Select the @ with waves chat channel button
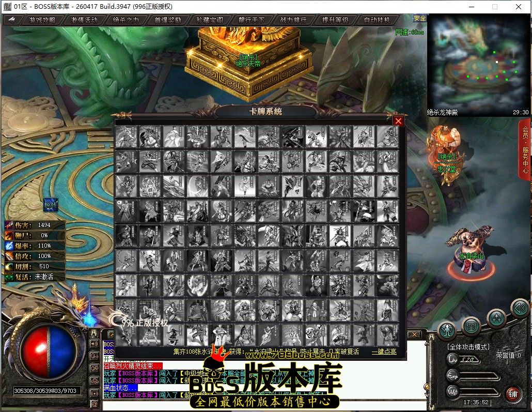Screen dimensions: 532x412 point(94,356)
